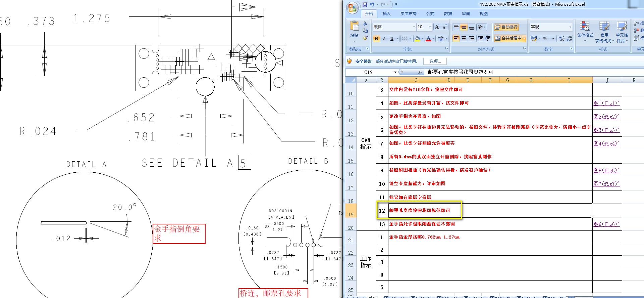Toggle Italic formatting button

click(384, 39)
